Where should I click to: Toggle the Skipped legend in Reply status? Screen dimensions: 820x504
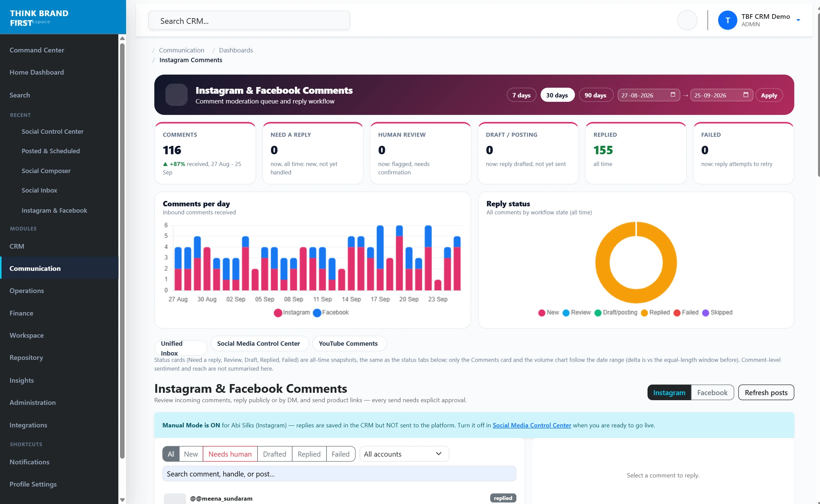[x=717, y=312]
